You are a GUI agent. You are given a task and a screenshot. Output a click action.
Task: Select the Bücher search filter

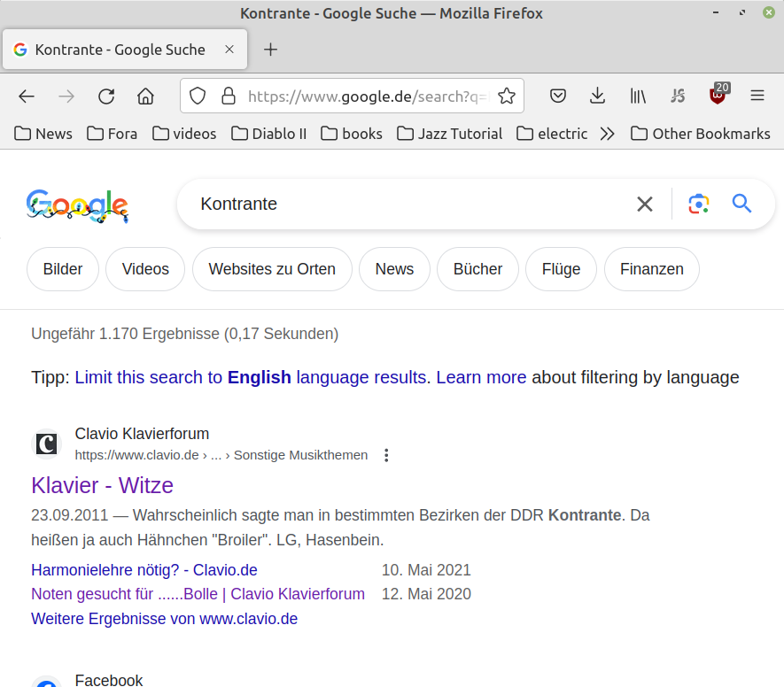pos(477,269)
